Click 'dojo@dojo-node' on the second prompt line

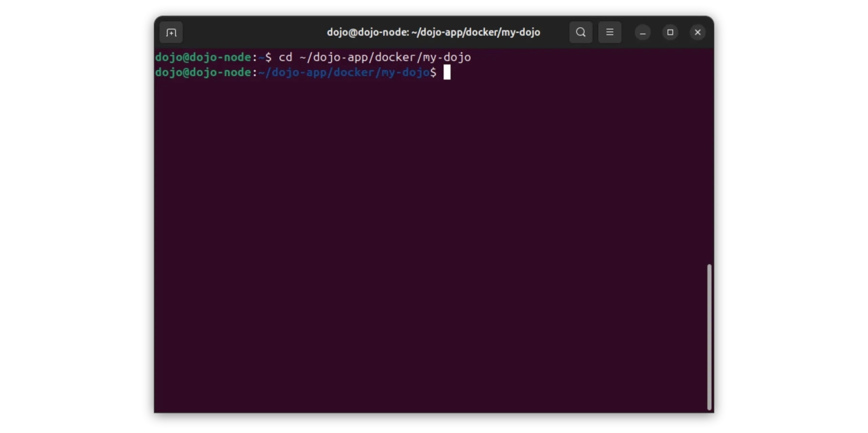tap(203, 73)
